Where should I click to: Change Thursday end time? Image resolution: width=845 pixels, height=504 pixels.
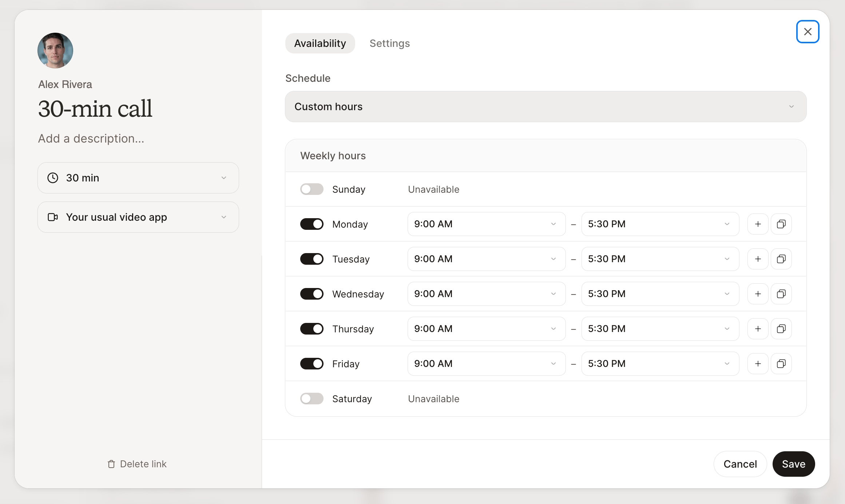[x=660, y=329]
